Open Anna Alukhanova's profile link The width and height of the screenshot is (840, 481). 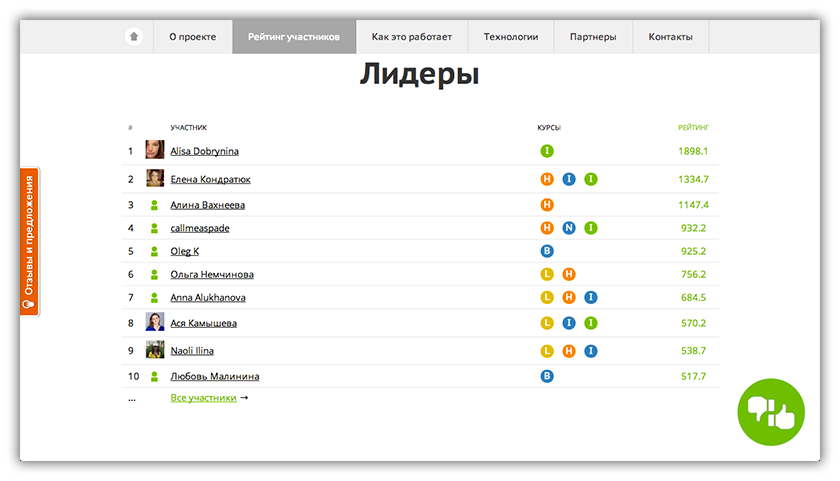point(208,297)
